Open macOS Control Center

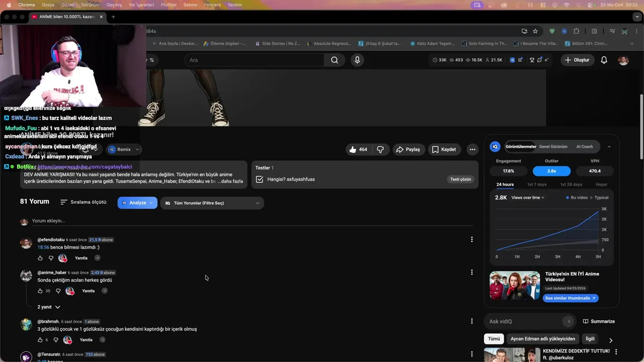pyautogui.click(x=591, y=5)
